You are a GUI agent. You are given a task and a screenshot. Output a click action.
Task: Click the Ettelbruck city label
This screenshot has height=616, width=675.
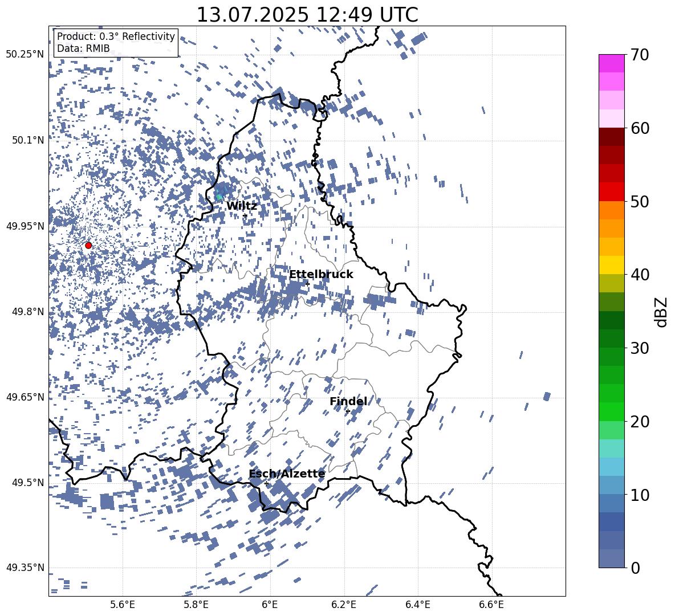[321, 275]
